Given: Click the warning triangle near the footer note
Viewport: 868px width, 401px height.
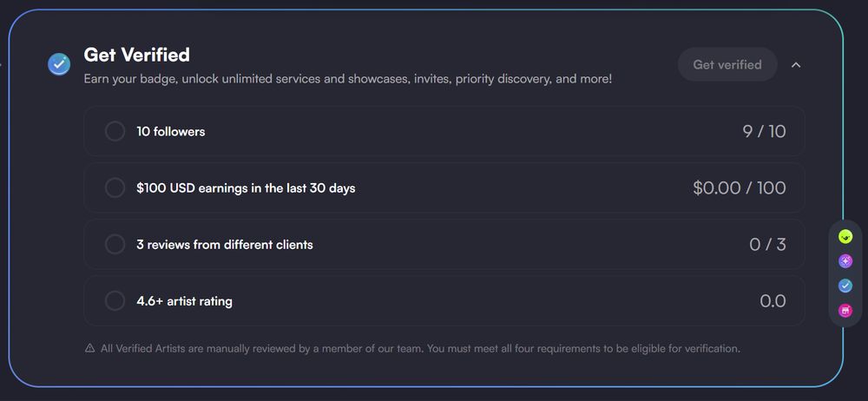Looking at the screenshot, I should click(89, 348).
